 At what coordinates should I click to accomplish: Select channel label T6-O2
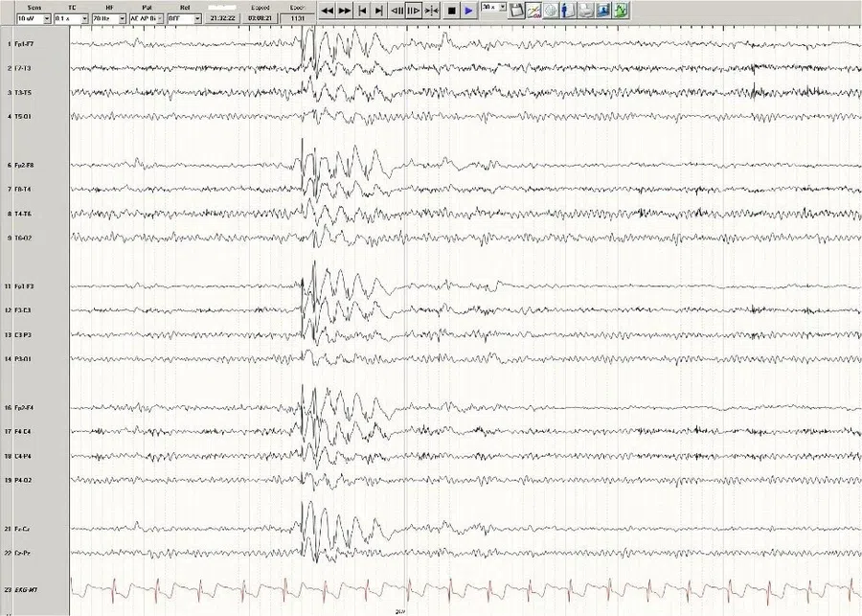click(x=23, y=238)
